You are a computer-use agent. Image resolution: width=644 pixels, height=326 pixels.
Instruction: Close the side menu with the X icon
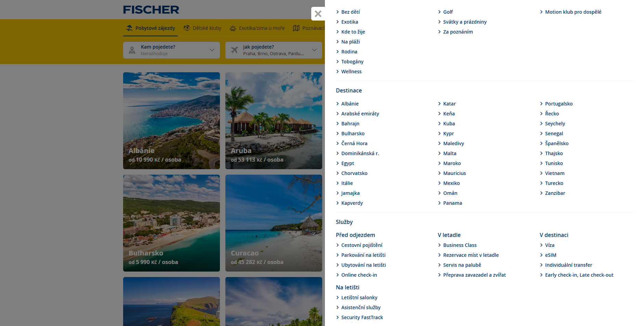318,14
